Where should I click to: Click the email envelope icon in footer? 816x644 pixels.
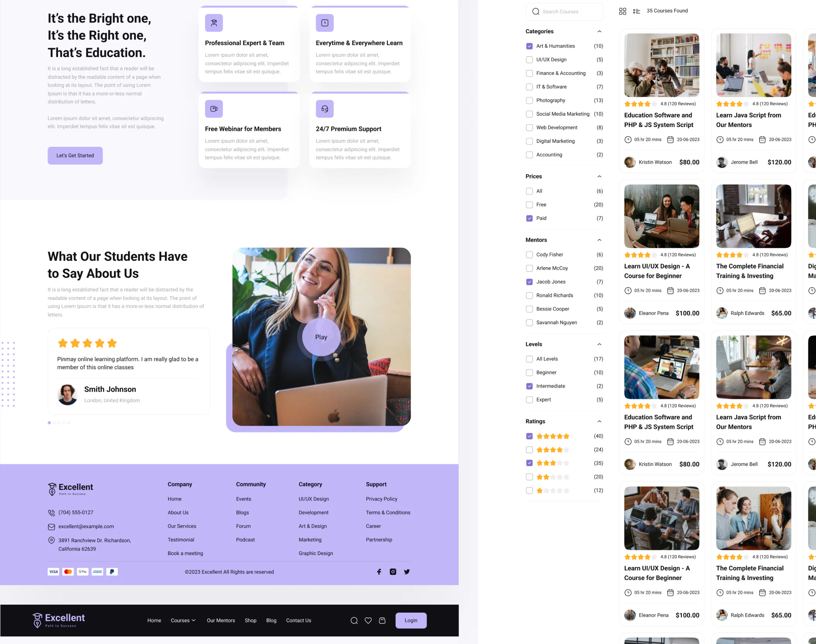pyautogui.click(x=51, y=527)
